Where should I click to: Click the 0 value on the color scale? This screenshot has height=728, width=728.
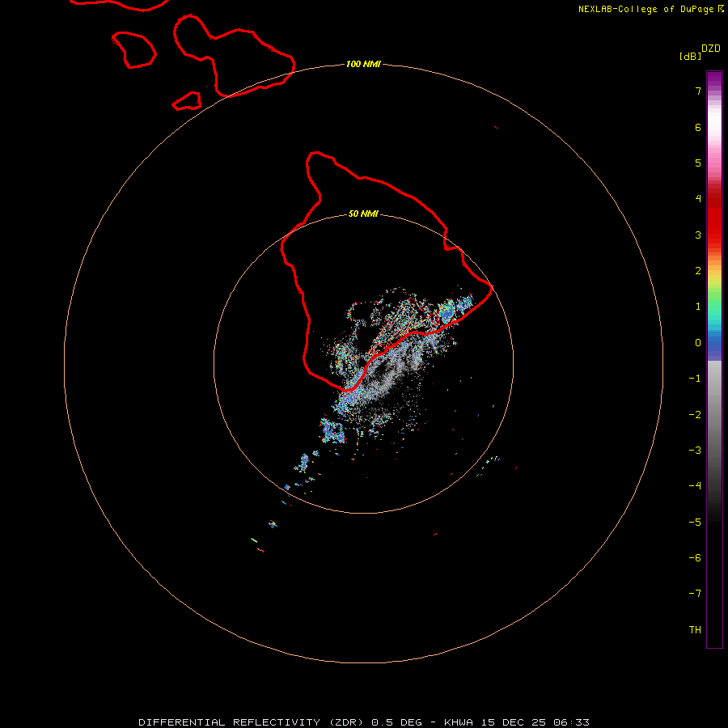point(698,343)
